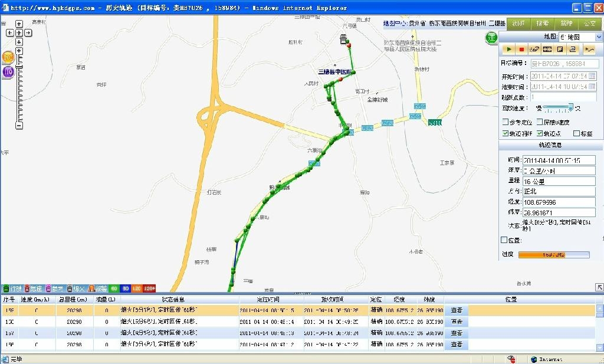
Task: Pan the map up with the arrow
Action: coord(19,24)
